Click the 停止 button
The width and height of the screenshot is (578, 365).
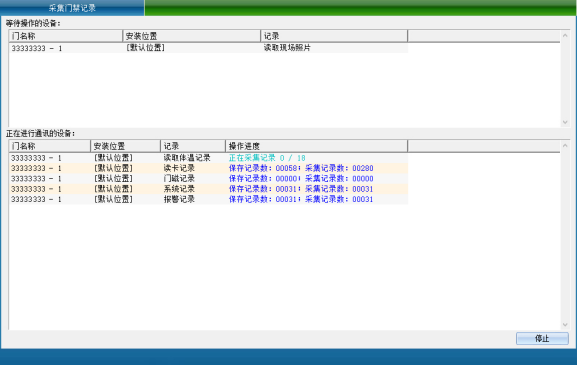click(542, 338)
